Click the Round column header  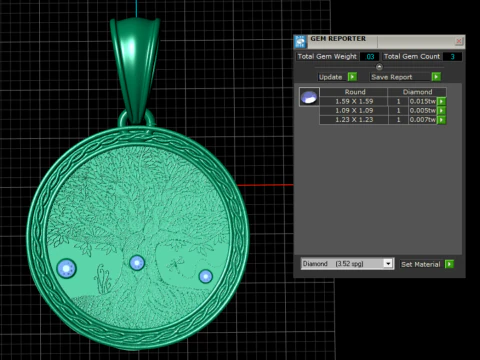[x=354, y=92]
